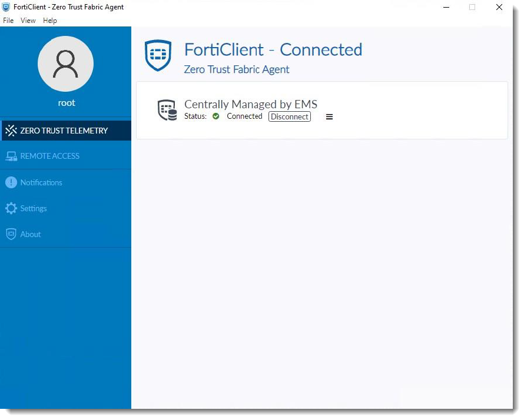Select the Zero Trust Telemetry sidebar icon
Screen dimensions: 524x420
11,130
